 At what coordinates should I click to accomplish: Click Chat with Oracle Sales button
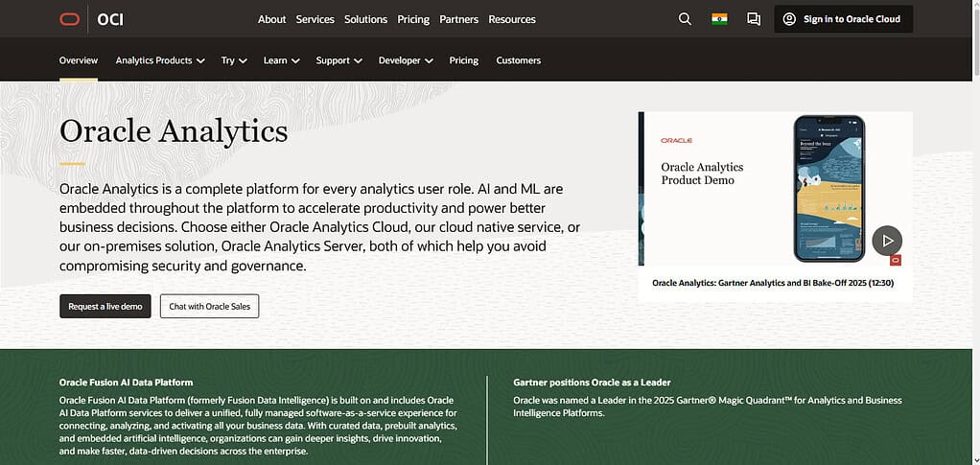[x=209, y=306]
